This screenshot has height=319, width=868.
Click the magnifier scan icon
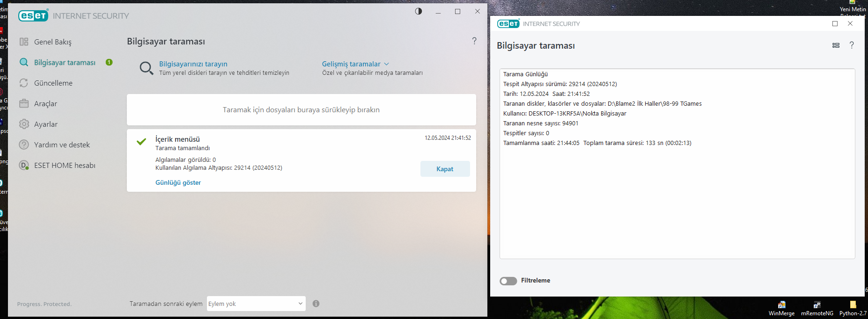pyautogui.click(x=146, y=68)
